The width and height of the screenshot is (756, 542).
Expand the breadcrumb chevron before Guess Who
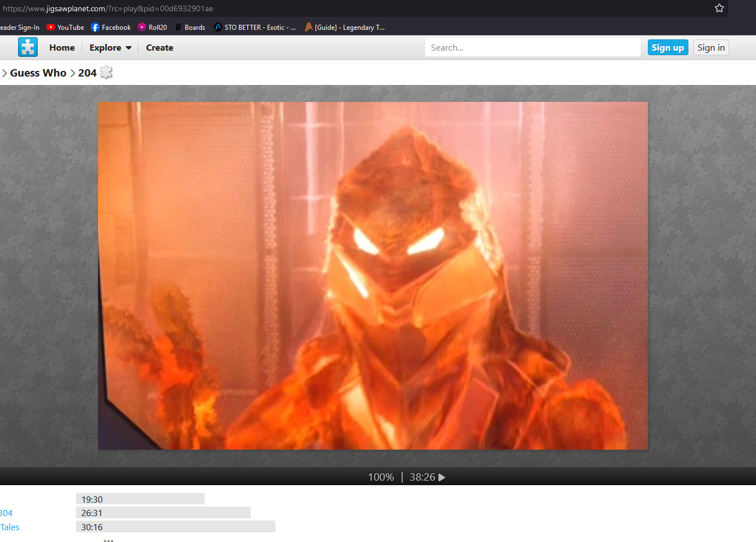5,73
